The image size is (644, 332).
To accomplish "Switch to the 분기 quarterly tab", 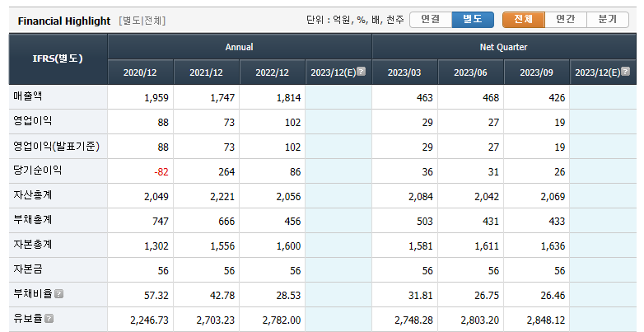I will 608,19.
